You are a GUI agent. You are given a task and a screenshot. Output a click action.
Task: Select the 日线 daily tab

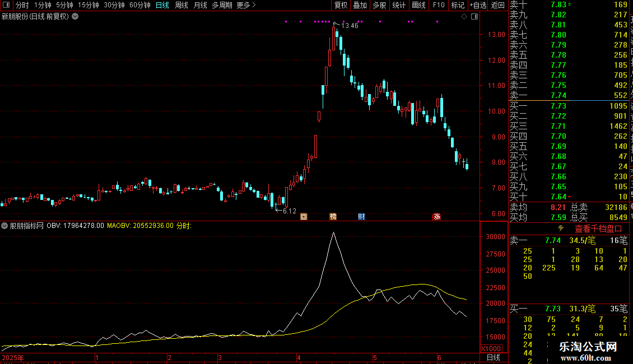(x=162, y=5)
